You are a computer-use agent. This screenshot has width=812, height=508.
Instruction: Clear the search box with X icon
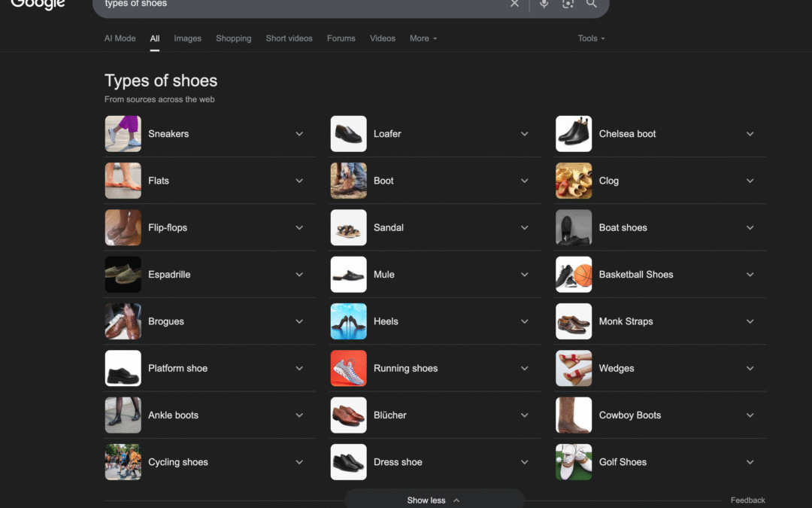(x=514, y=4)
